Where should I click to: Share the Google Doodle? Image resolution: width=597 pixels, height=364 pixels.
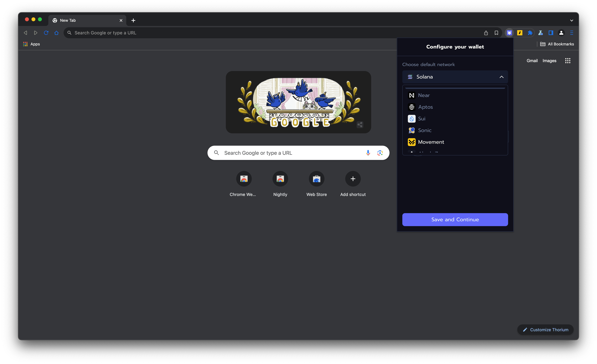(360, 124)
